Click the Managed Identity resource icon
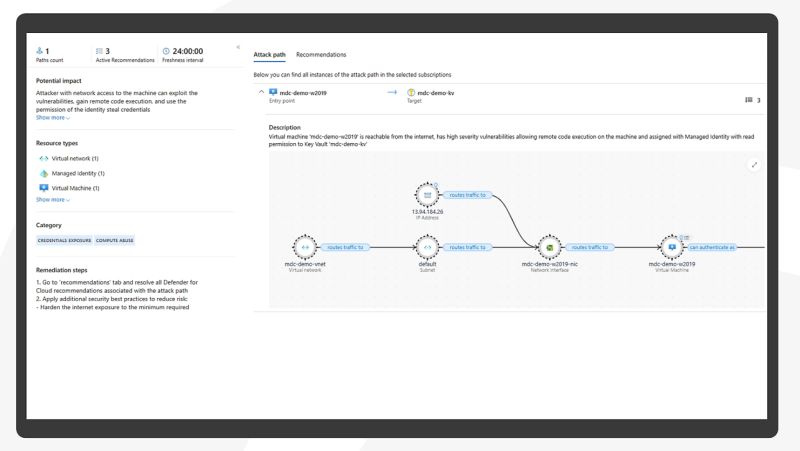800x451 pixels. tap(44, 173)
